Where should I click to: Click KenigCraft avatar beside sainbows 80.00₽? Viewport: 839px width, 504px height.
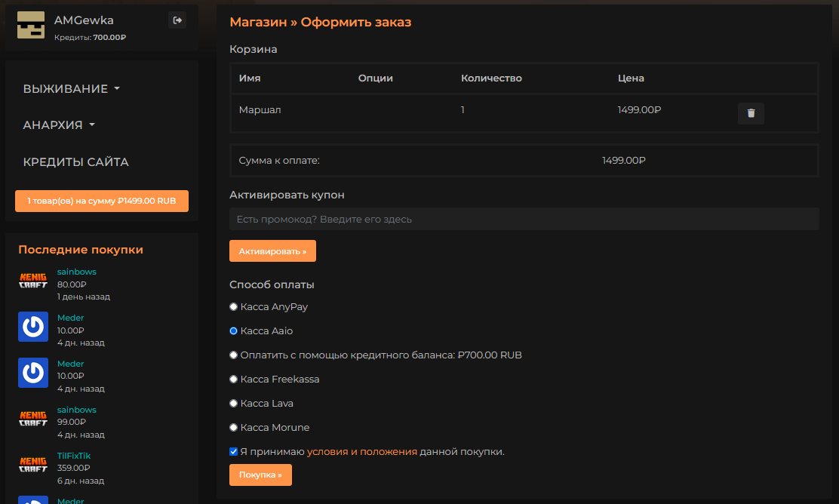pyautogui.click(x=33, y=281)
